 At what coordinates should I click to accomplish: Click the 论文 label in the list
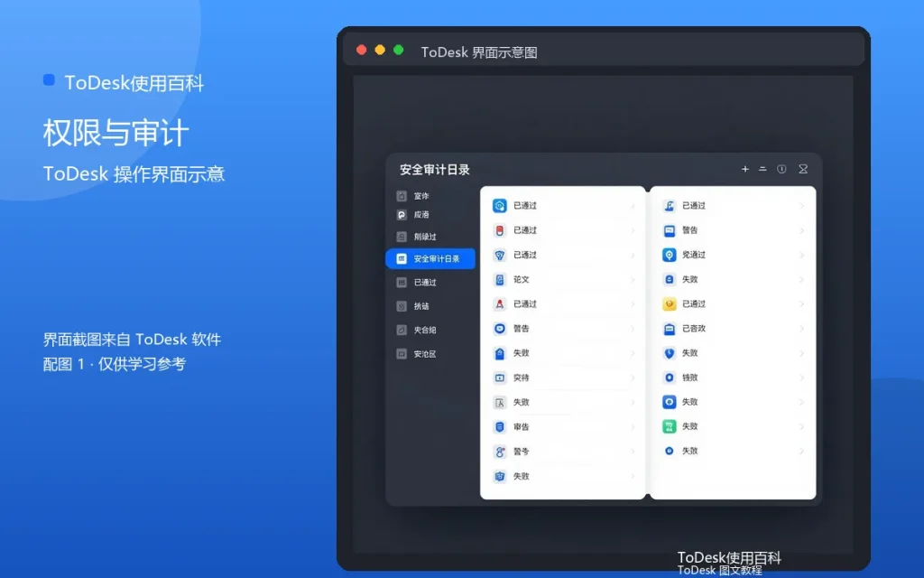point(521,280)
